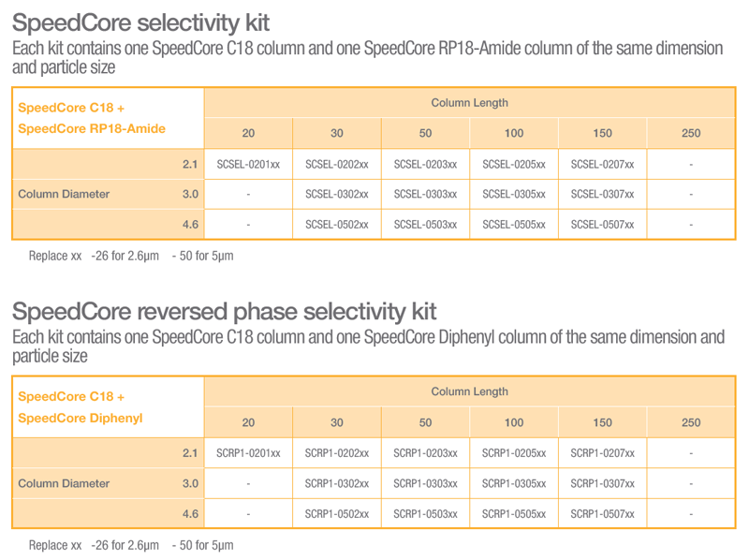749x560 pixels.
Task: Click the SCRP1-0502xx table entry
Action: 337,514
